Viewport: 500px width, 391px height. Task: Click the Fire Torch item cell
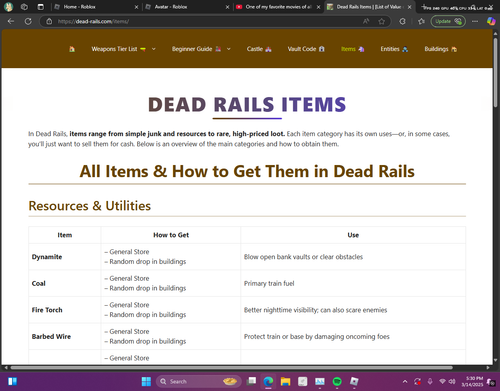click(65, 310)
